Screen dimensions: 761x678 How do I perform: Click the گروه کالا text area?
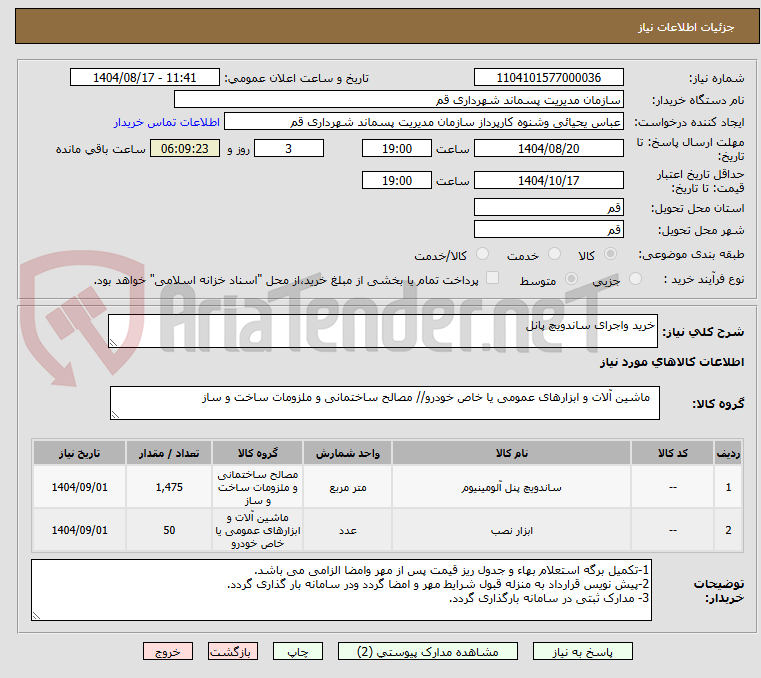(x=384, y=403)
